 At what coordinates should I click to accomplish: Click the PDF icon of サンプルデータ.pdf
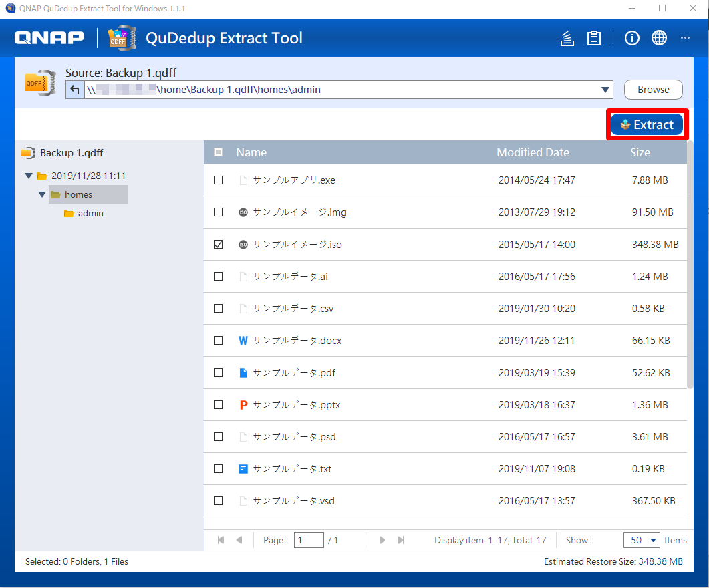tap(243, 373)
